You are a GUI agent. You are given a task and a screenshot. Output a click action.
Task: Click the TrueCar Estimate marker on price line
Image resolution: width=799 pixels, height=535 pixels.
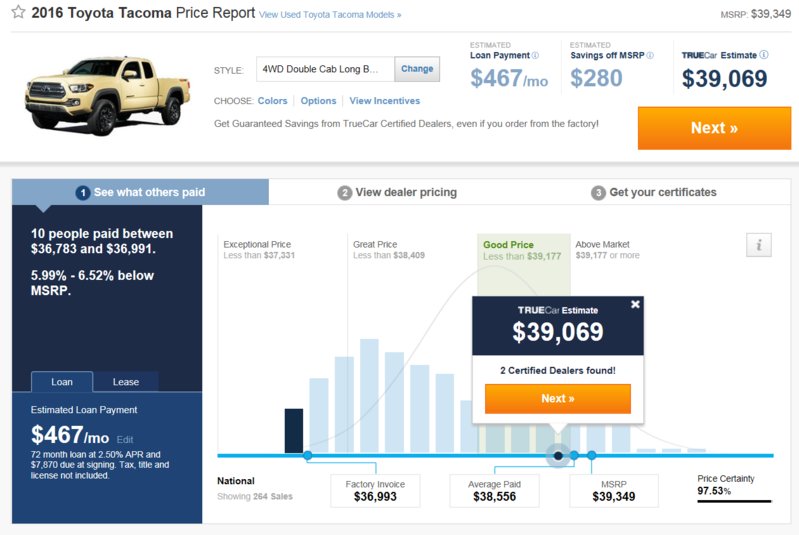pyautogui.click(x=558, y=456)
